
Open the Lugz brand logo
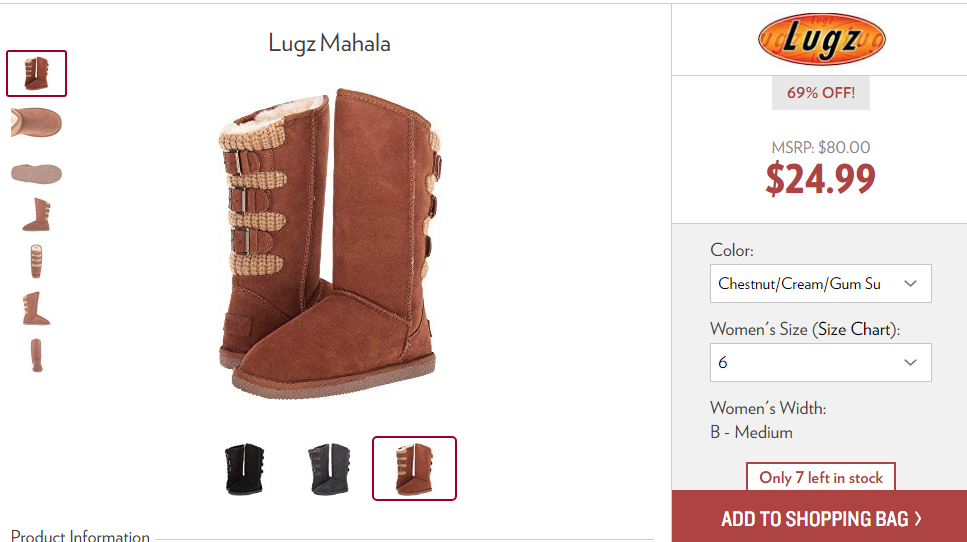(821, 39)
